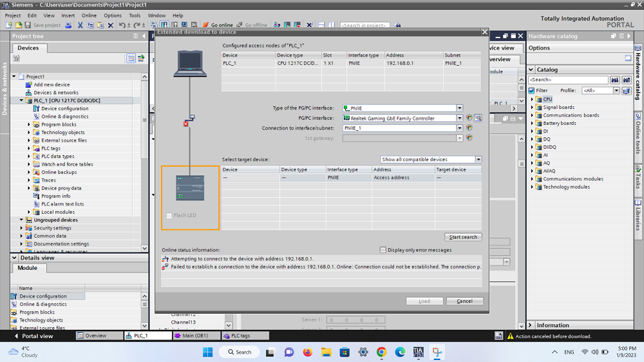The width and height of the screenshot is (644, 362).
Task: Click the Cut scissors icon
Action: [80, 25]
